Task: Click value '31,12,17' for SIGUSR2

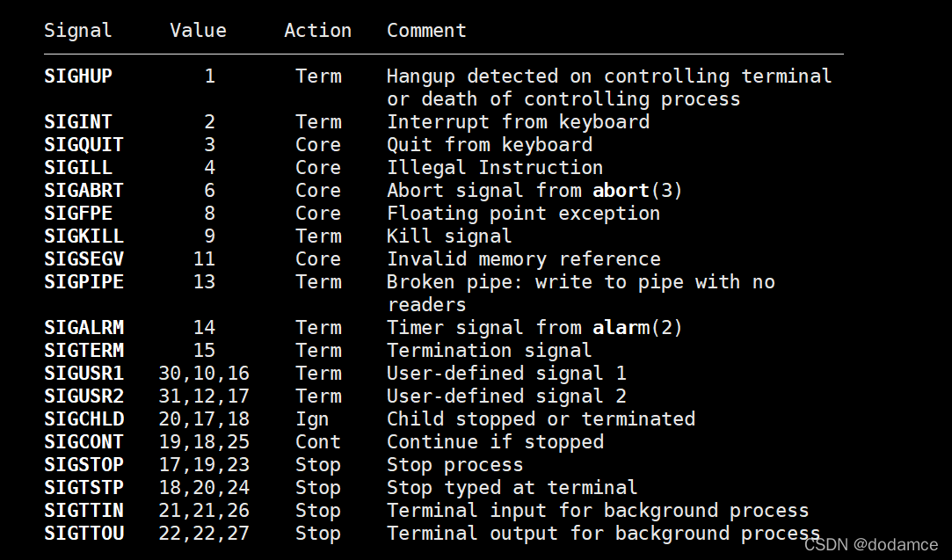Action: (x=204, y=396)
